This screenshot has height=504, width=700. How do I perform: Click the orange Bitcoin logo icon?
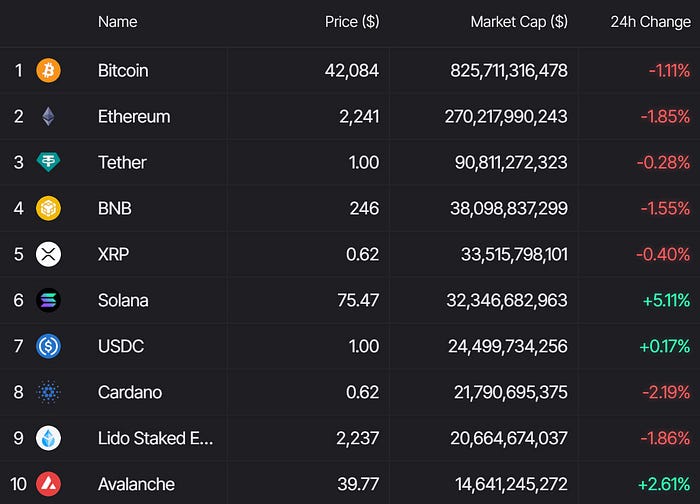click(48, 71)
